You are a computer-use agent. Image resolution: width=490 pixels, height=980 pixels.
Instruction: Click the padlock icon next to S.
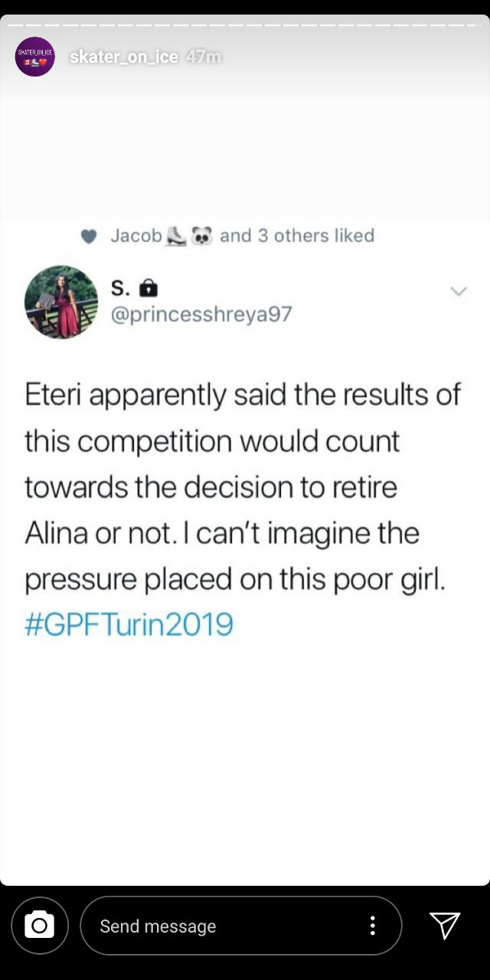149,289
